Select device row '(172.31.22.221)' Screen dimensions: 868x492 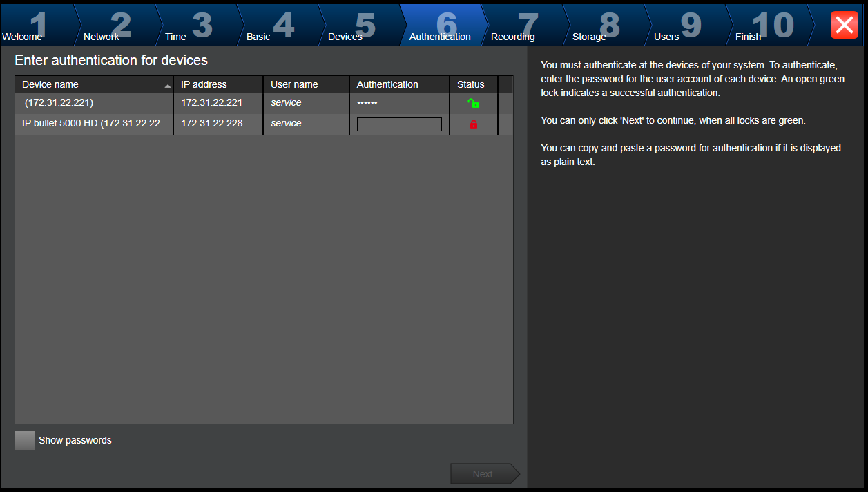click(264, 103)
